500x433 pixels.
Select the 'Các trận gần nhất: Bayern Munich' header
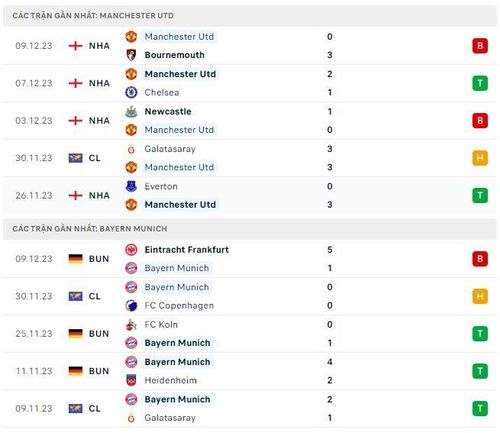250,229
